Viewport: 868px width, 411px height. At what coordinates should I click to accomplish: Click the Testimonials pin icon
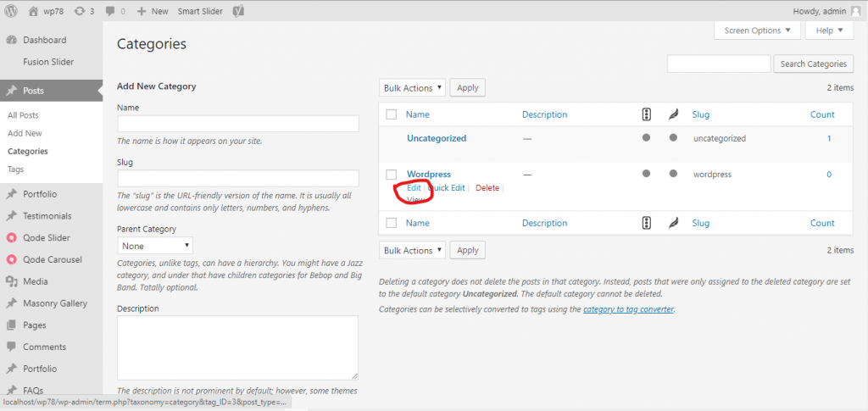[12, 216]
